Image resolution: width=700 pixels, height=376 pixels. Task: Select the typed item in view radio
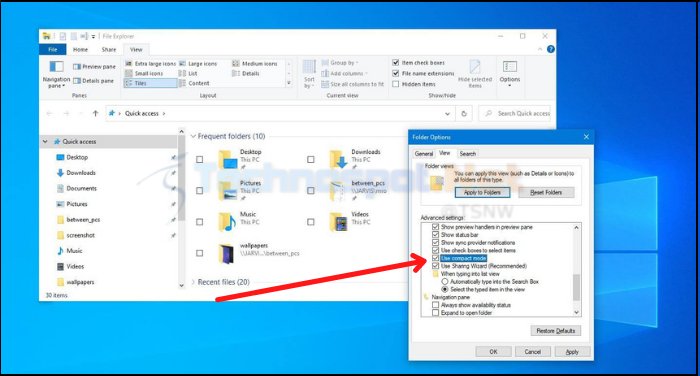point(445,289)
